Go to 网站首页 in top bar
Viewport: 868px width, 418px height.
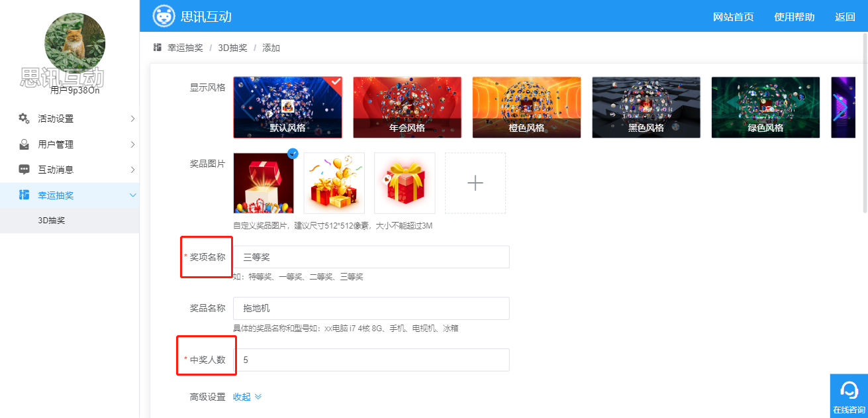(733, 17)
